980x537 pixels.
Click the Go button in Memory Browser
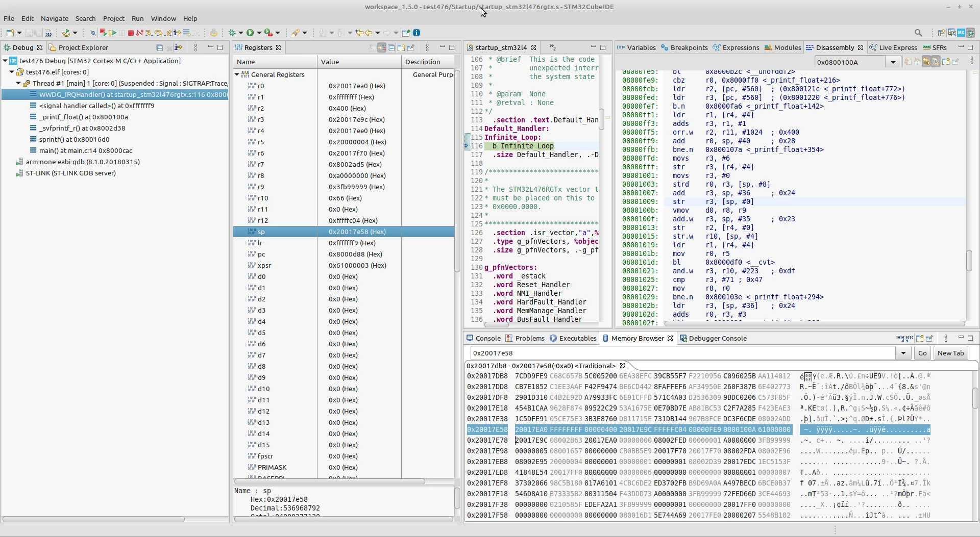922,353
